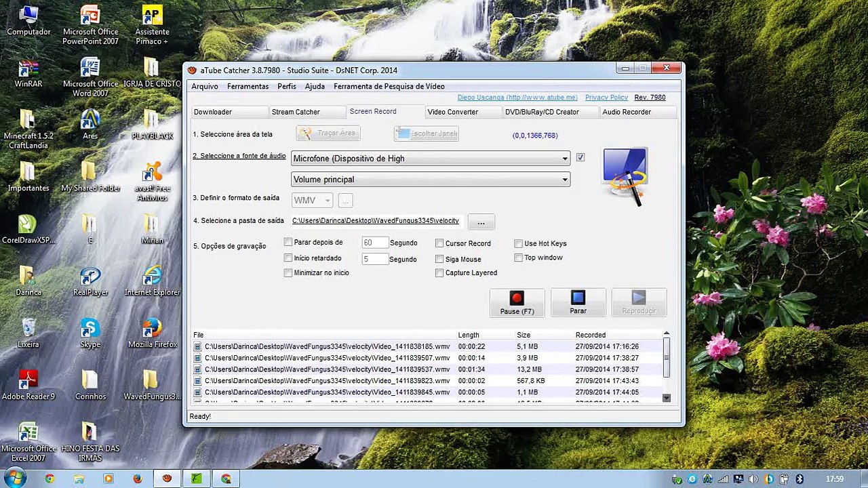The image size is (868, 488).
Task: Open the Computador desktop icon
Action: pos(28,20)
